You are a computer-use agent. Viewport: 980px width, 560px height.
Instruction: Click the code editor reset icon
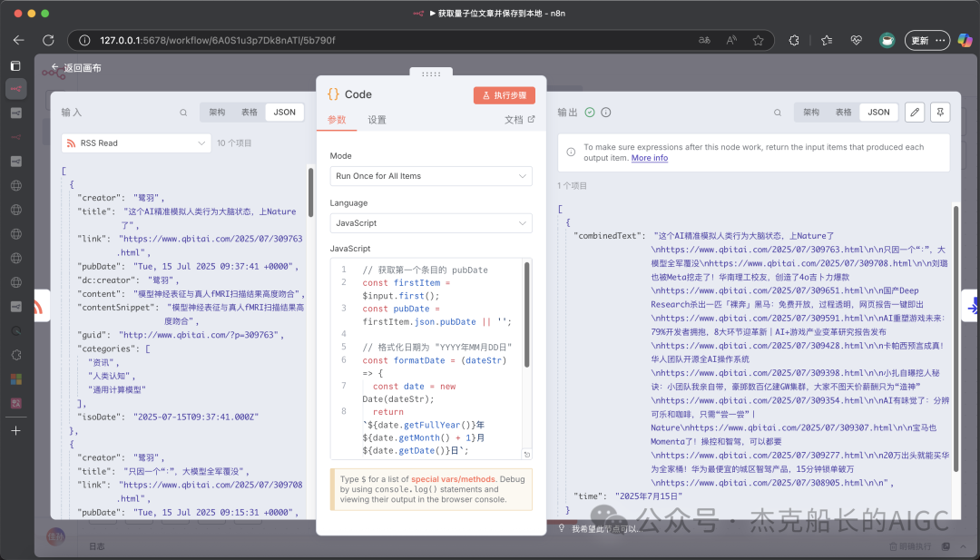coord(527,455)
